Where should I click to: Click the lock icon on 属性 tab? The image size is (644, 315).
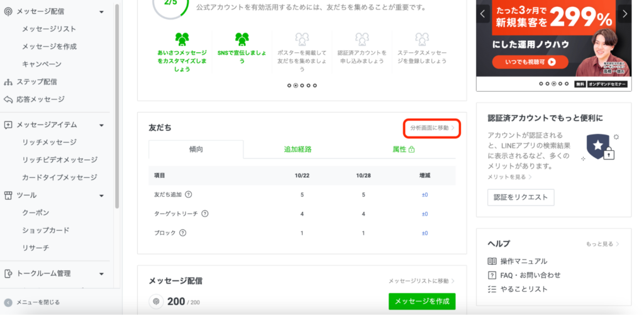(411, 149)
